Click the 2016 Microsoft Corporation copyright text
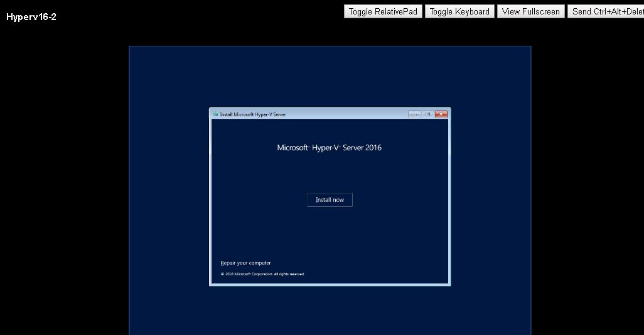The width and height of the screenshot is (644, 335). (x=262, y=274)
